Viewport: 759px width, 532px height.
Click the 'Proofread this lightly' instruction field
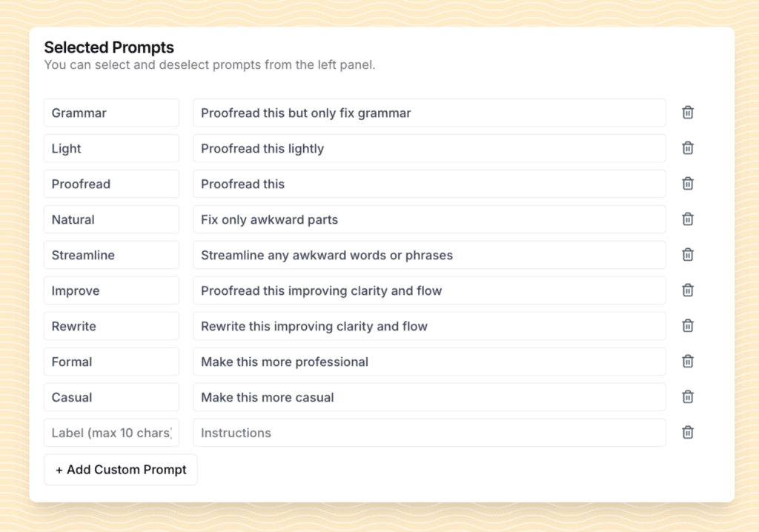pyautogui.click(x=430, y=148)
